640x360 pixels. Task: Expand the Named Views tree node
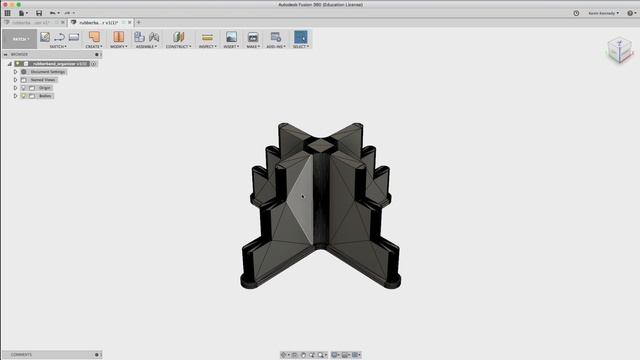tap(16, 80)
